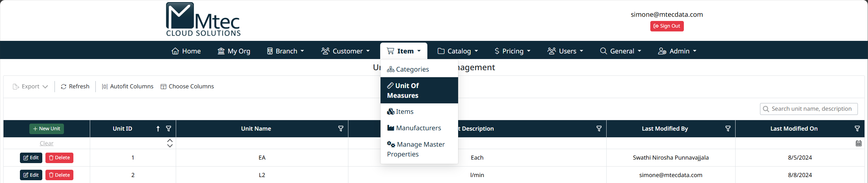868x183 pixels.
Task: Click the Mtec Cloud Solutions logo
Action: [203, 20]
